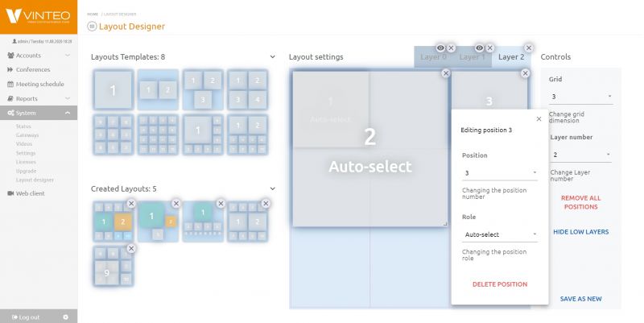
Task: Click the settings gear beside Log out
Action: pyautogui.click(x=65, y=317)
